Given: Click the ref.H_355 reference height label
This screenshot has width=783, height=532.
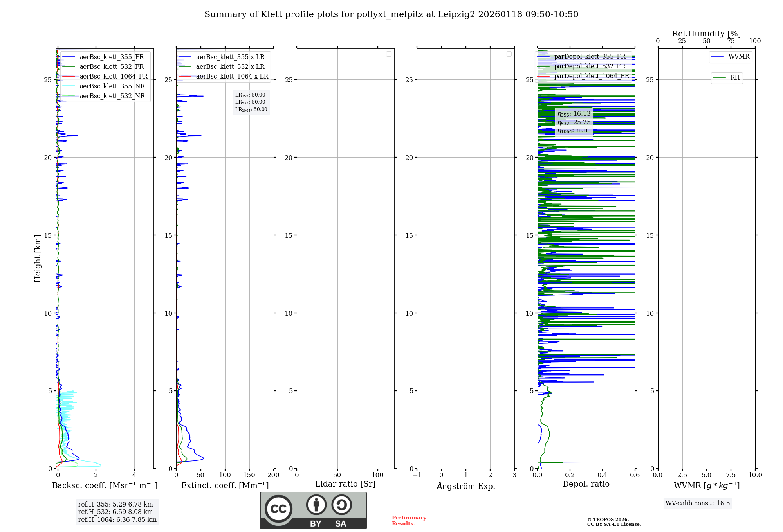Looking at the screenshot, I should click(115, 504).
